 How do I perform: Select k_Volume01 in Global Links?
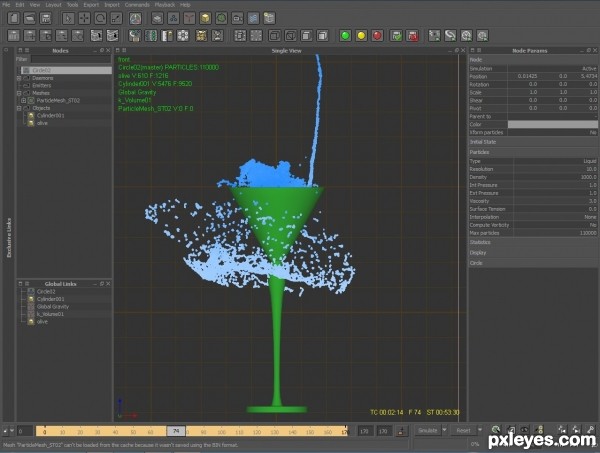[50, 314]
